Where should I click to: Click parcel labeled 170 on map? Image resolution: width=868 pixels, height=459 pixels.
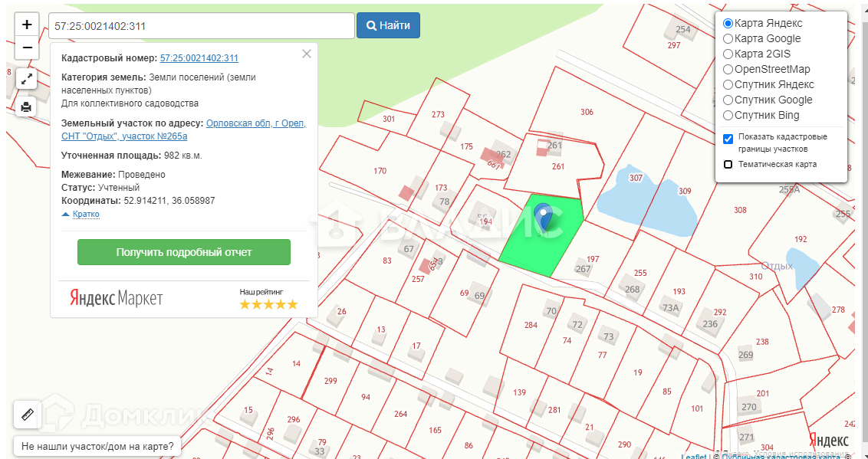click(380, 171)
